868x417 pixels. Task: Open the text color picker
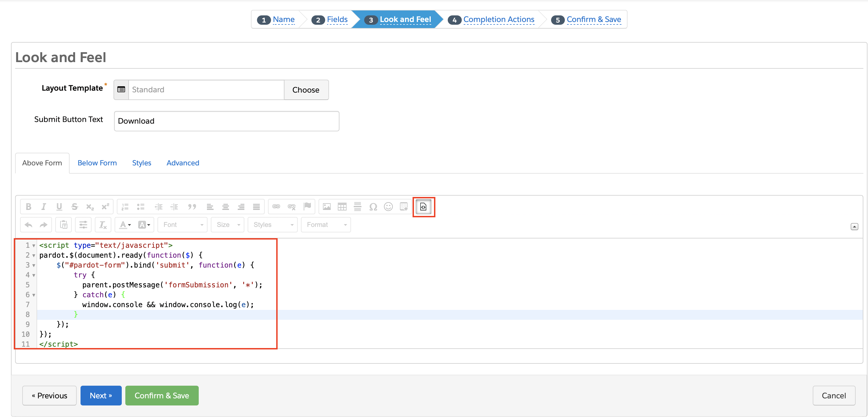coord(125,225)
